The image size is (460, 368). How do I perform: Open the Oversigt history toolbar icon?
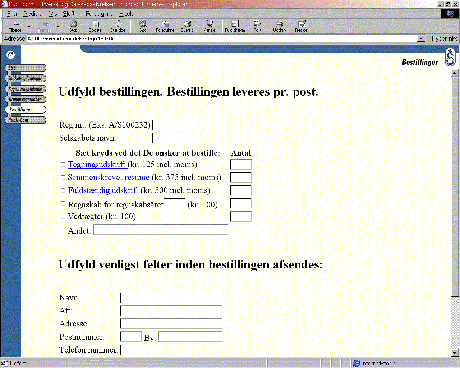point(187,26)
